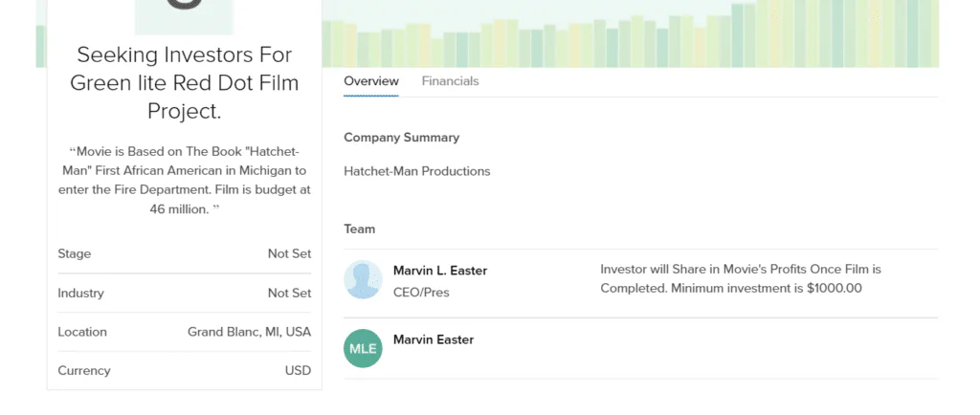Click the Industry "Not Set" value
The height and width of the screenshot is (415, 980).
289,294
